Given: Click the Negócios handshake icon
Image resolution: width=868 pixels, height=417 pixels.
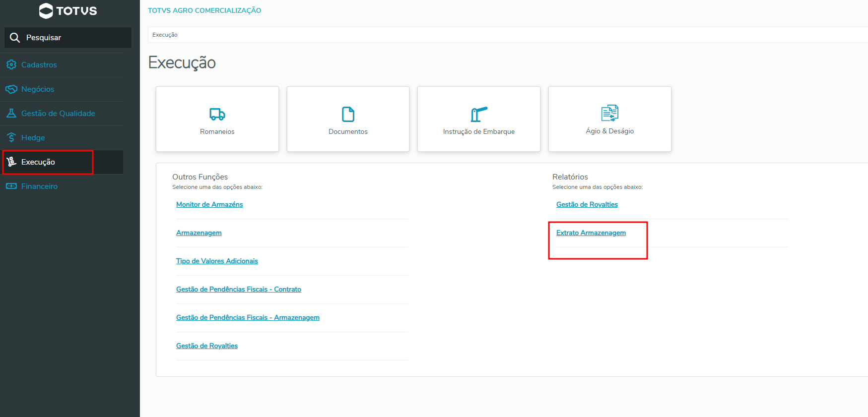Looking at the screenshot, I should pyautogui.click(x=11, y=89).
